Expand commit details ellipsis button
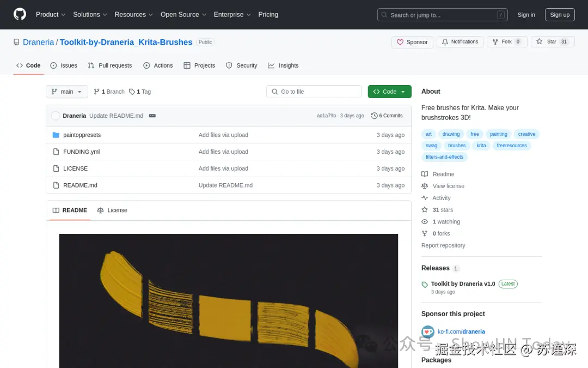This screenshot has width=588, height=368. pyautogui.click(x=152, y=116)
